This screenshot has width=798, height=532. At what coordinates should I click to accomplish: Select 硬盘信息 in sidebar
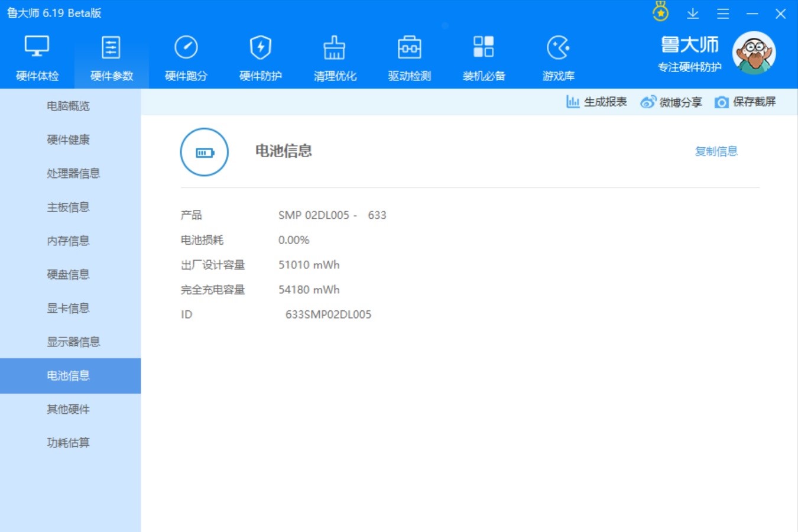70,274
